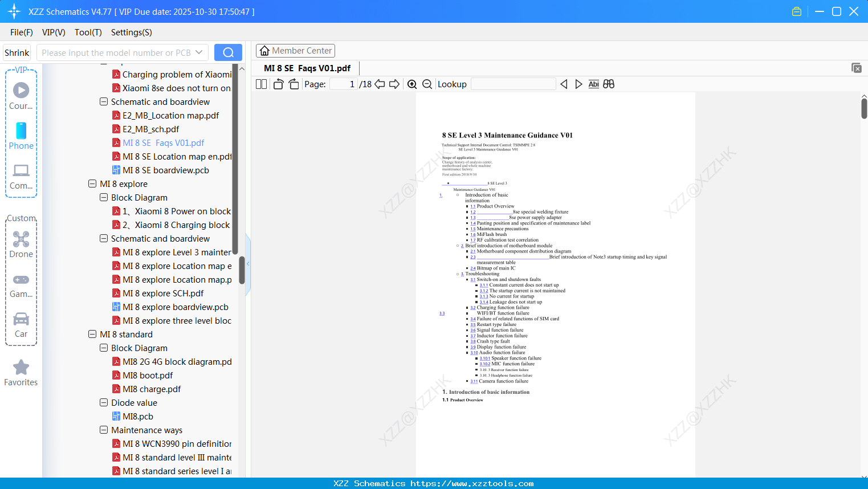This screenshot has width=868, height=489.
Task: Open the Game console category
Action: tap(21, 285)
